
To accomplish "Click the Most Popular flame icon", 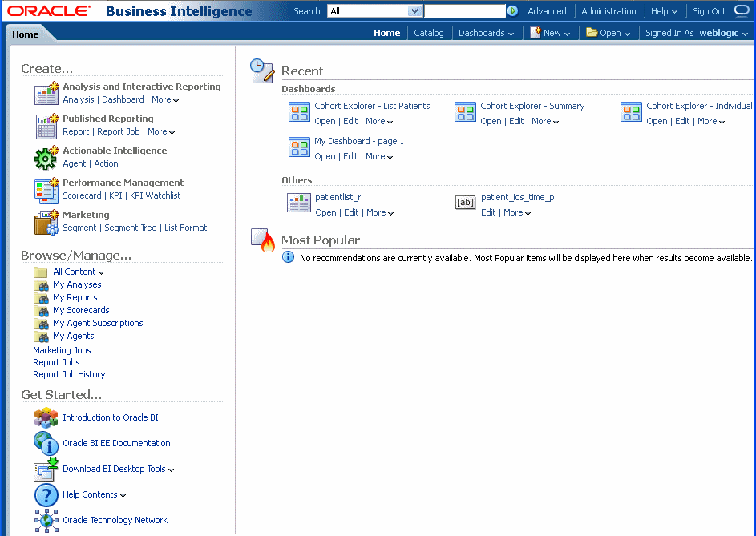I will pyautogui.click(x=263, y=240).
